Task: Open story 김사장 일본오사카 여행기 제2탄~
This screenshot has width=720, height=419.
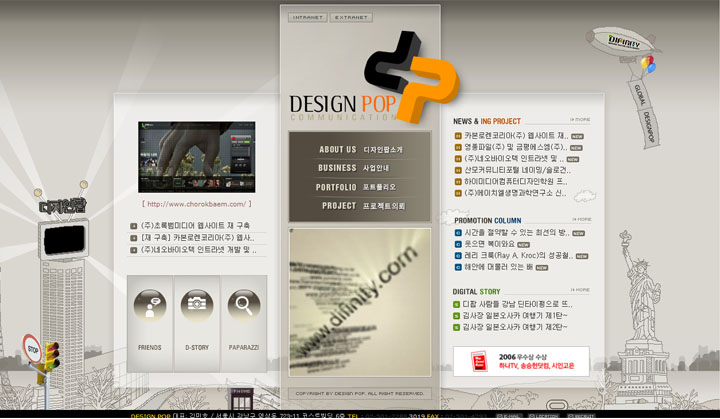Action: pos(515,327)
